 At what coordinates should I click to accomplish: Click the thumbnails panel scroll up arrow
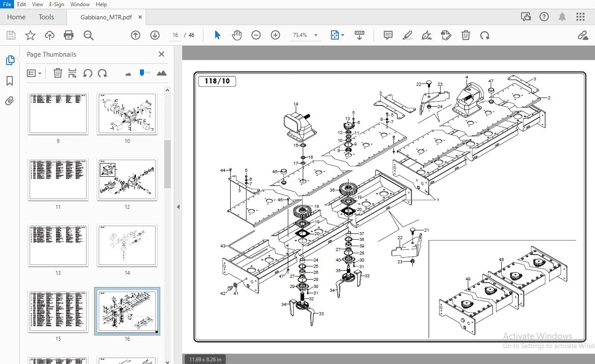click(x=167, y=90)
